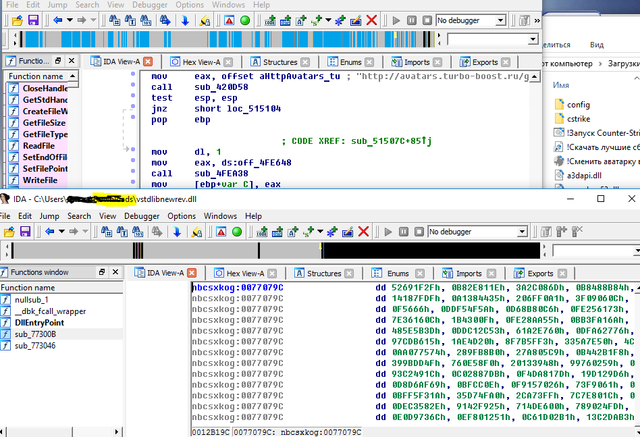
Task: Switch to Structures tab in upper IDA
Action: (x=280, y=62)
